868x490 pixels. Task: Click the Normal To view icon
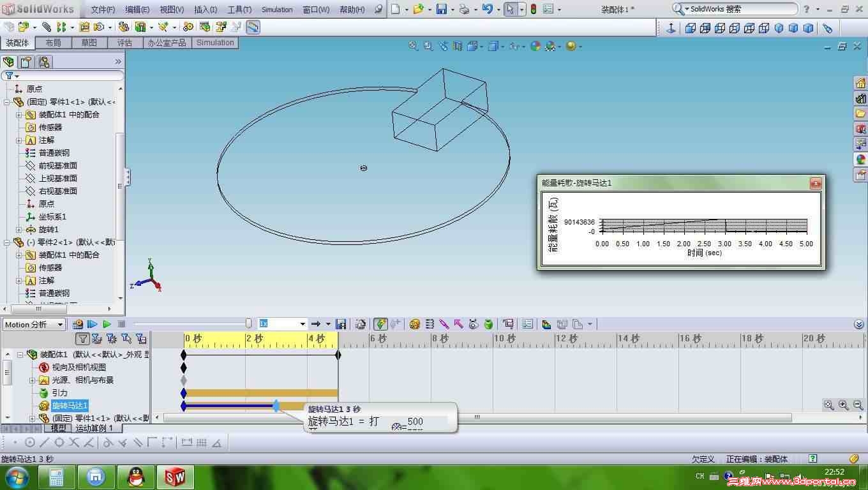pos(671,27)
